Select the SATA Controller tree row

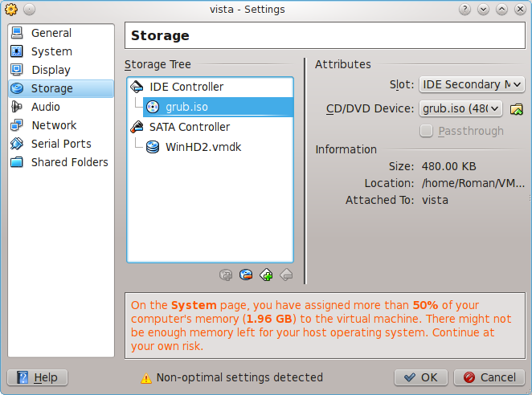(210, 127)
